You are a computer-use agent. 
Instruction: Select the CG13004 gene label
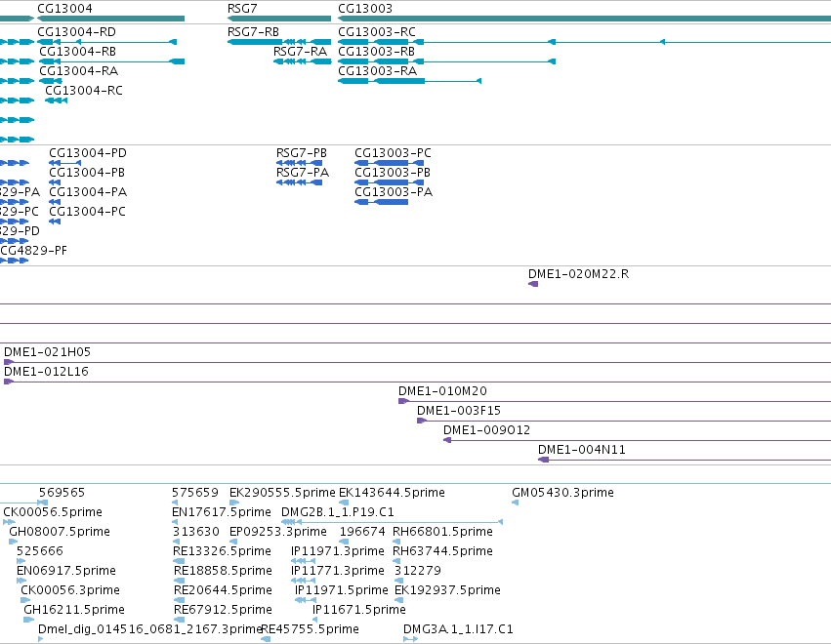[x=64, y=9]
